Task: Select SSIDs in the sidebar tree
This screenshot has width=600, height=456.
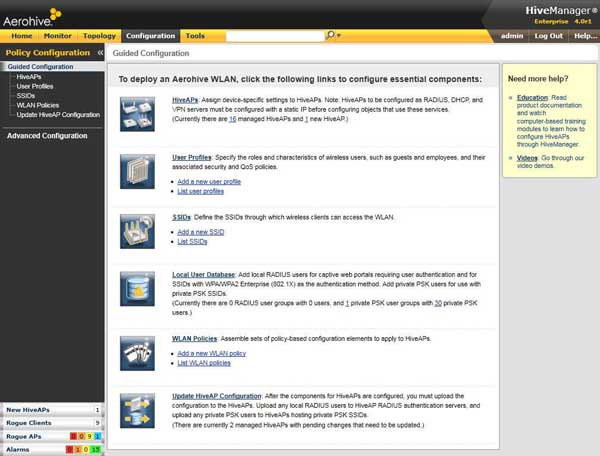Action: (26, 96)
